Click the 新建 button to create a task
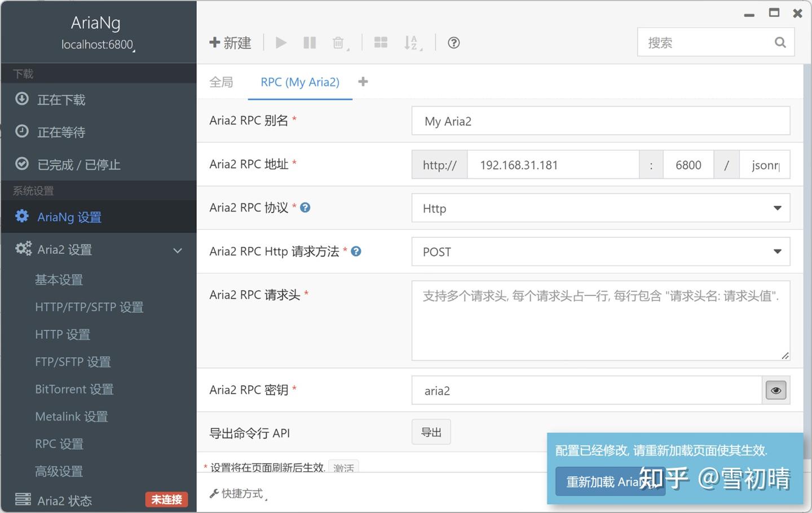Image resolution: width=812 pixels, height=513 pixels. [230, 42]
